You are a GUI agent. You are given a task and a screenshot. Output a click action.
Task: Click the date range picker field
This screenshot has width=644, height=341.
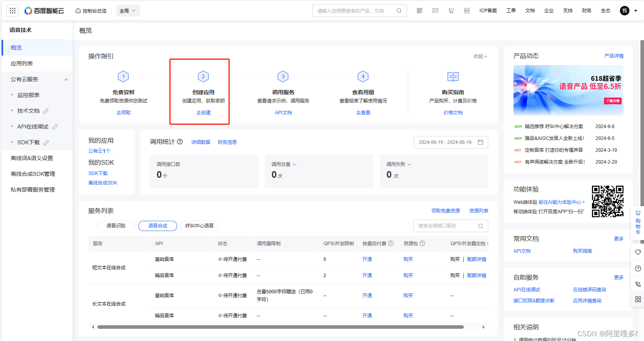(451, 142)
